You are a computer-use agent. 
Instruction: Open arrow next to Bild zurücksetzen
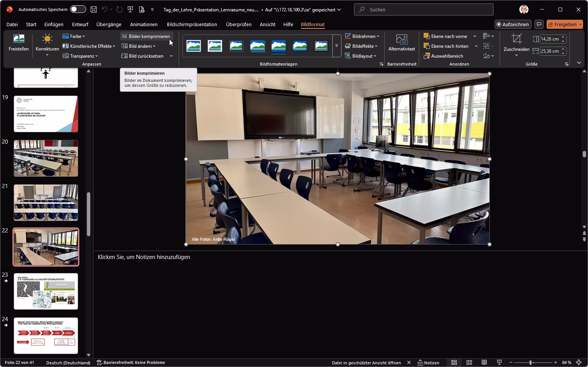pyautogui.click(x=171, y=56)
